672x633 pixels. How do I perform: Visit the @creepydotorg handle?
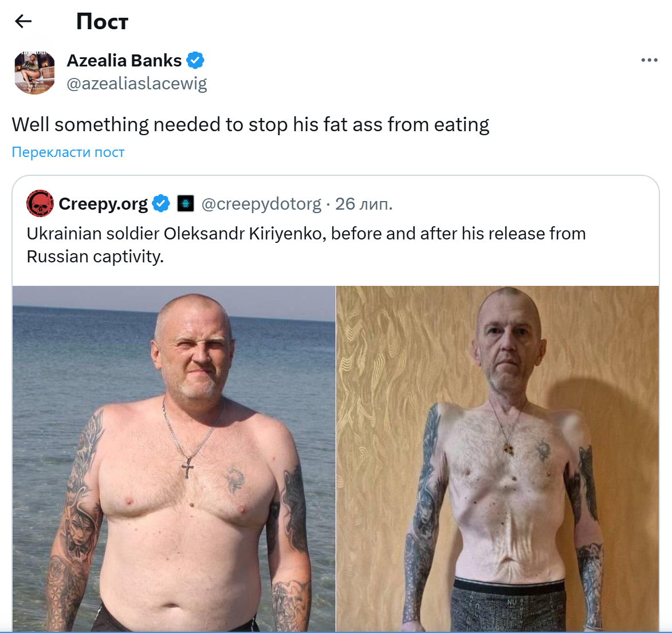tap(261, 204)
